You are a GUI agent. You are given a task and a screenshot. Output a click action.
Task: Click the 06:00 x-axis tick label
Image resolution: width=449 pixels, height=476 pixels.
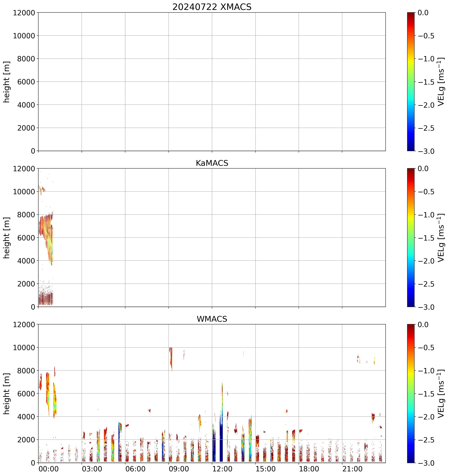click(x=135, y=469)
